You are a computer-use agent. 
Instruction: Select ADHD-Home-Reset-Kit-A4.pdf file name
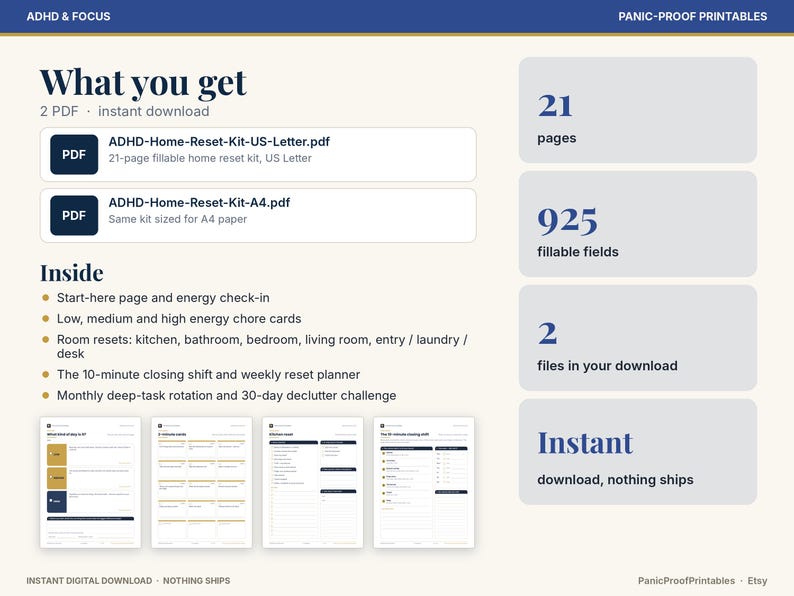click(x=199, y=203)
